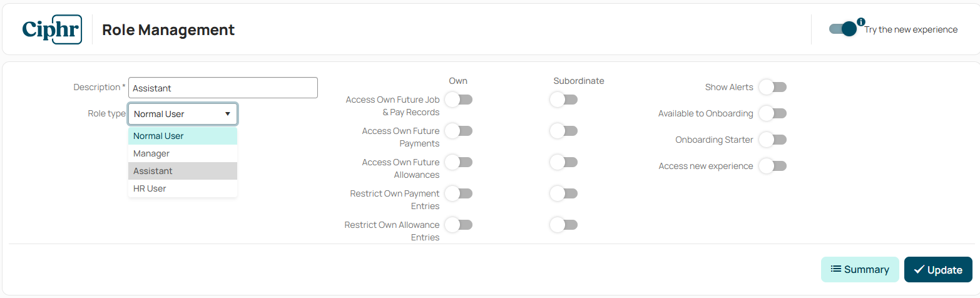Click the Update button
Viewport: 980px width, 298px height.
click(938, 269)
